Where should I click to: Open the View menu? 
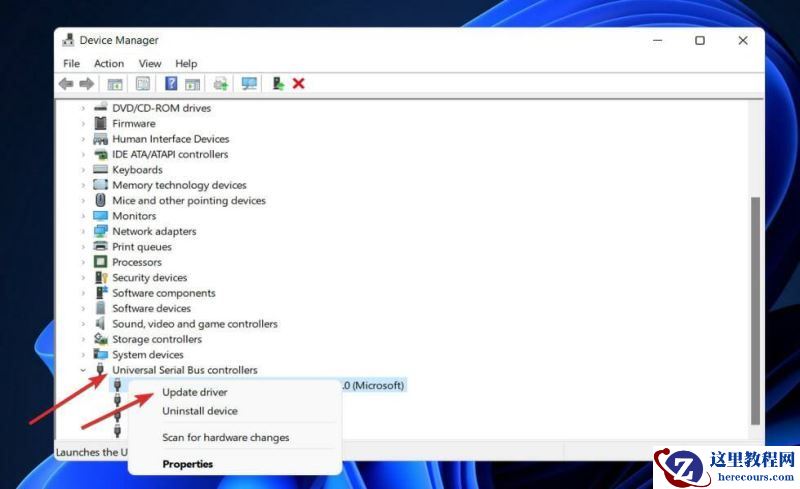(x=150, y=64)
